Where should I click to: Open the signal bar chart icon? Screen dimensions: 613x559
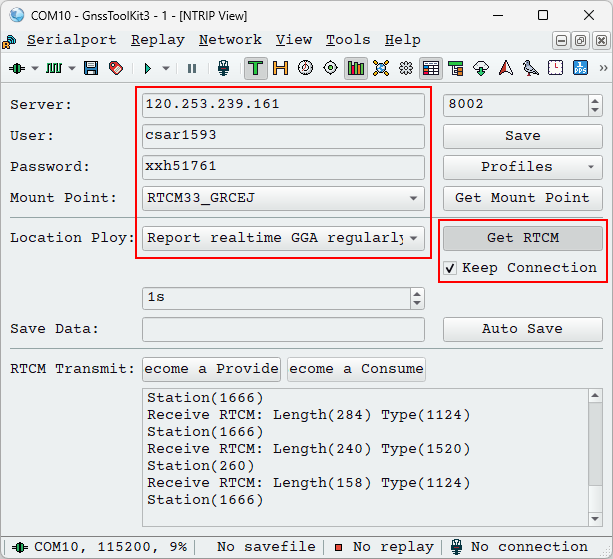tap(355, 68)
